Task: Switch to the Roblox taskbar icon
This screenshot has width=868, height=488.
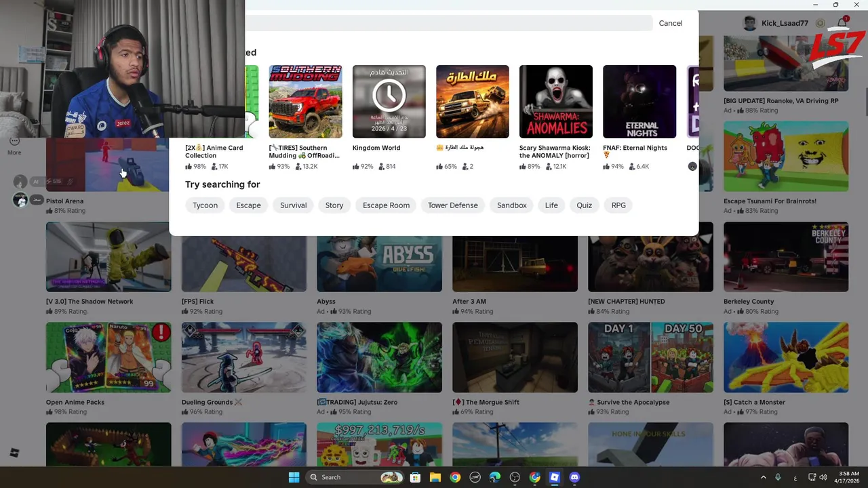Action: 555,477
